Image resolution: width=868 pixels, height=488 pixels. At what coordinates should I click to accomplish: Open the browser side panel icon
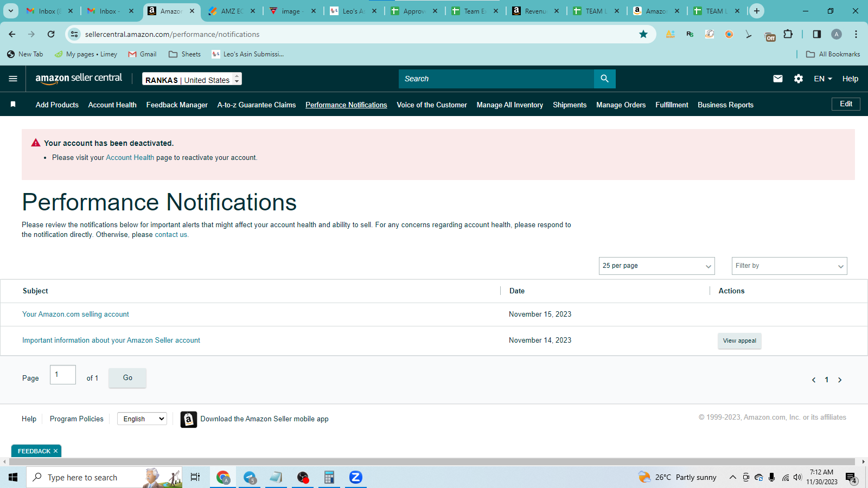(x=817, y=34)
